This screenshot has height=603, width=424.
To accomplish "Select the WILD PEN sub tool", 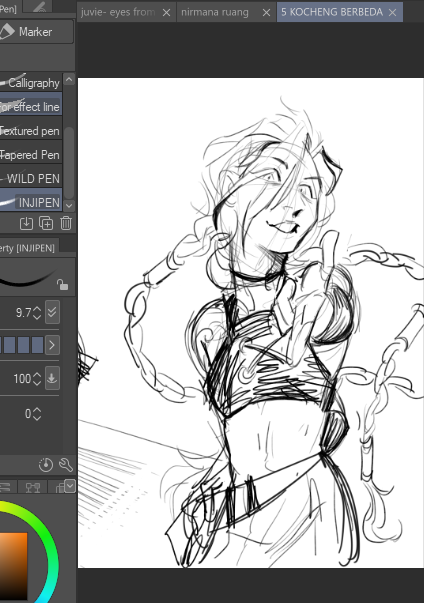I will 31,178.
